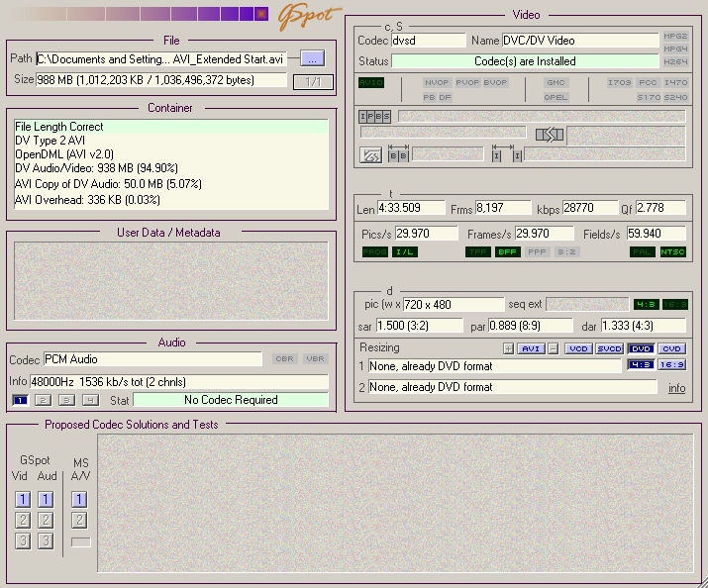Select DVD resizing target
Image resolution: width=708 pixels, height=588 pixels.
click(641, 348)
